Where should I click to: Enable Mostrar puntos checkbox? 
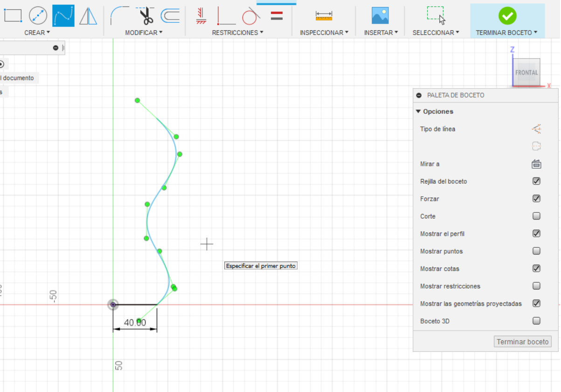tap(536, 251)
